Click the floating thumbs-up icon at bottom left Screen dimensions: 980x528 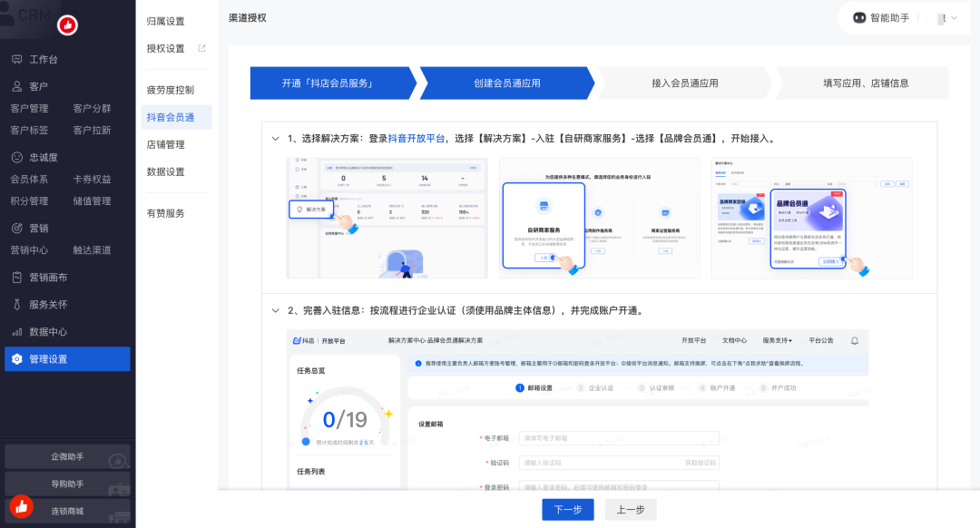[21, 507]
